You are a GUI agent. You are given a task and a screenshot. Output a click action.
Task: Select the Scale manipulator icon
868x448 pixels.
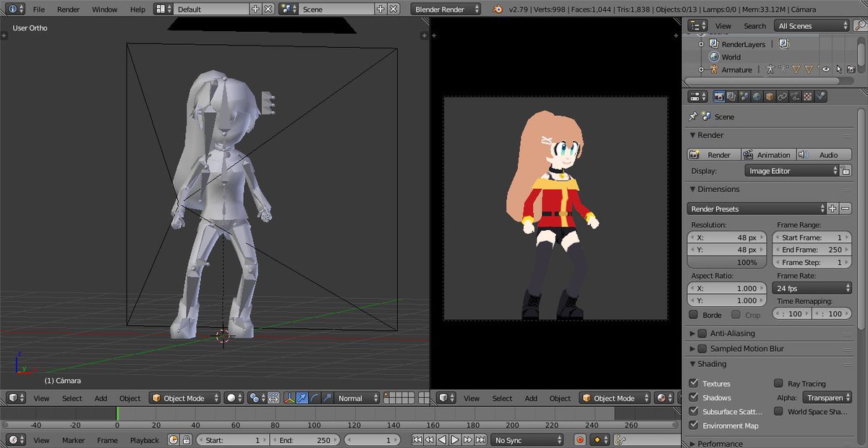(x=327, y=398)
